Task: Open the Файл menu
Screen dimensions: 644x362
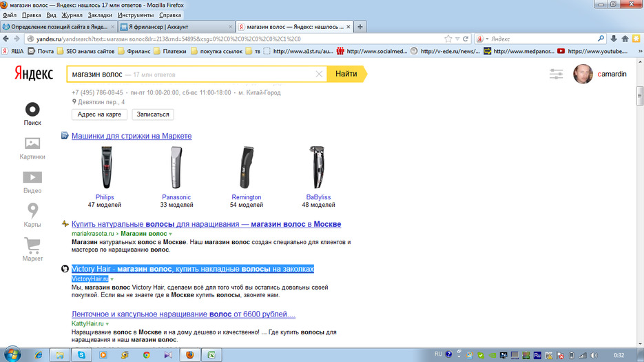Action: [10, 15]
